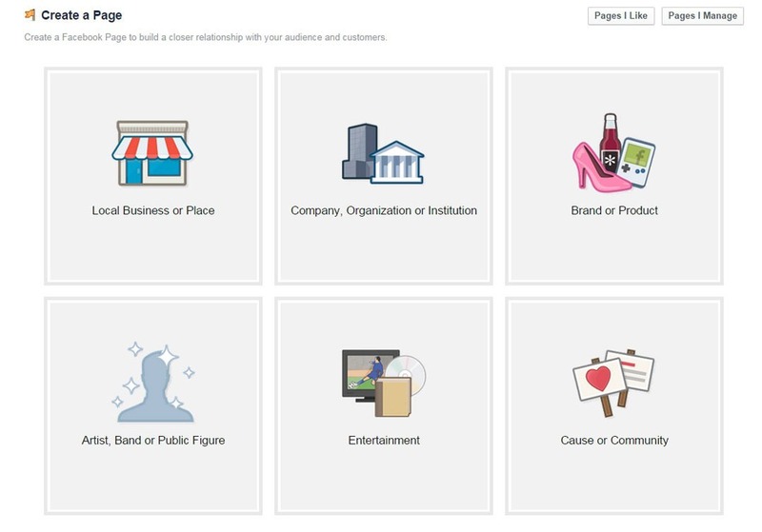
Task: Click the CD disc in Entertainment icon
Action: [409, 371]
